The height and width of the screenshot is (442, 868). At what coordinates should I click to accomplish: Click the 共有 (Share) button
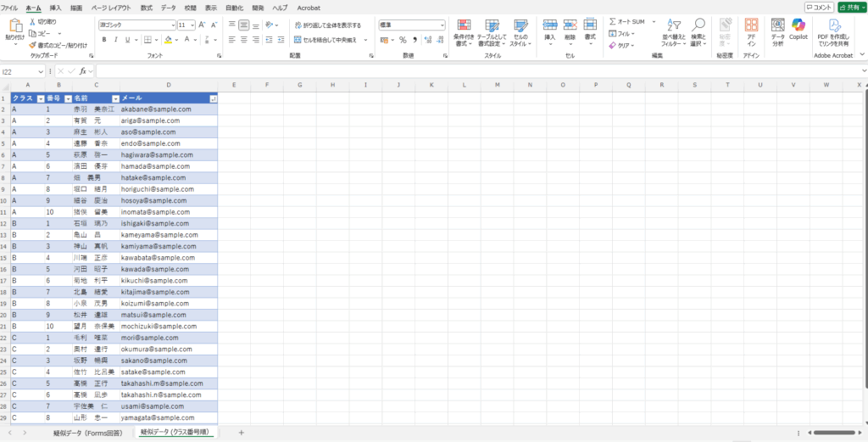click(x=853, y=7)
